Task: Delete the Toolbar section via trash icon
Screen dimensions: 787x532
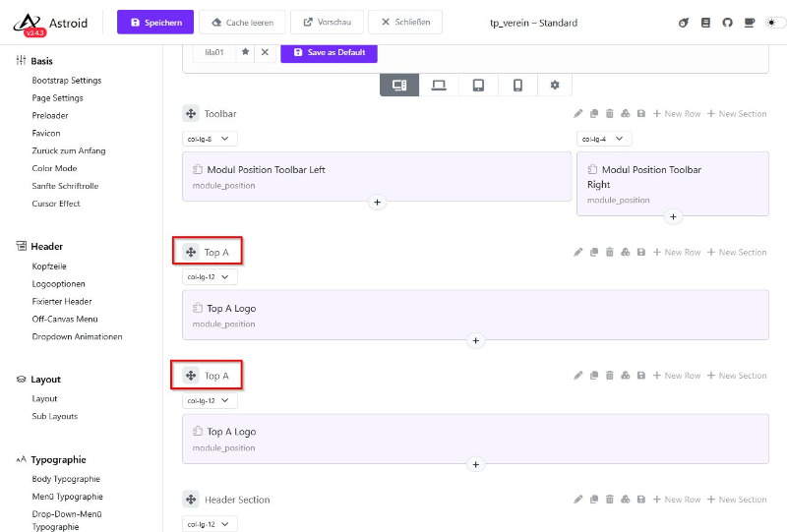Action: pyautogui.click(x=609, y=114)
